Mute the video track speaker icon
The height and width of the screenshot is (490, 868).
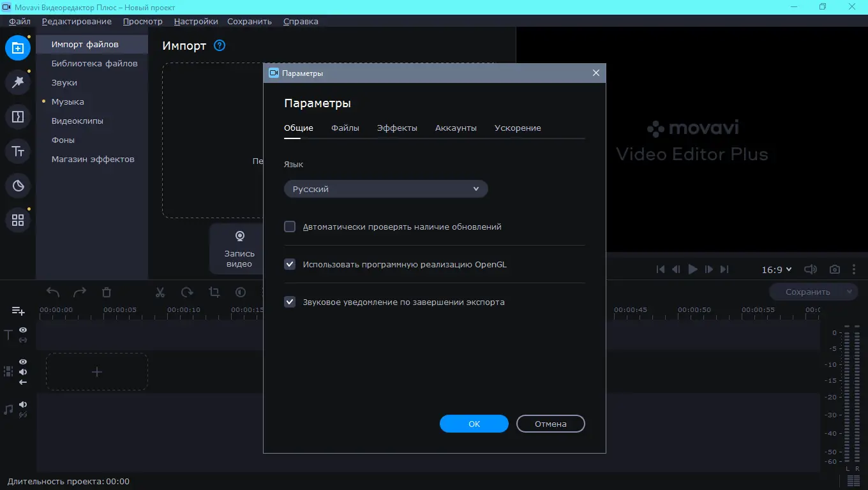23,372
